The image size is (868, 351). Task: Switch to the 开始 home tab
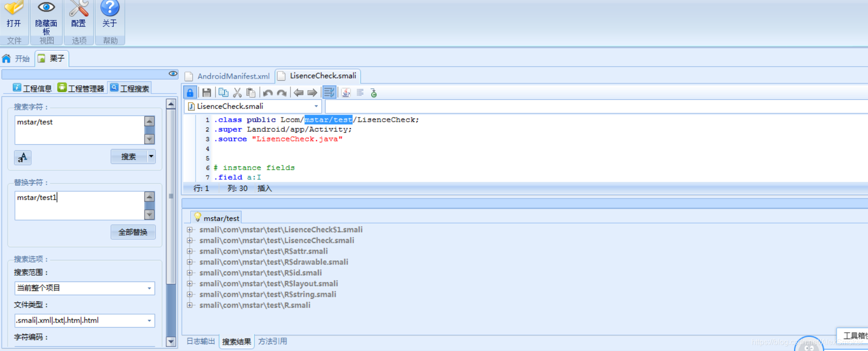point(16,58)
